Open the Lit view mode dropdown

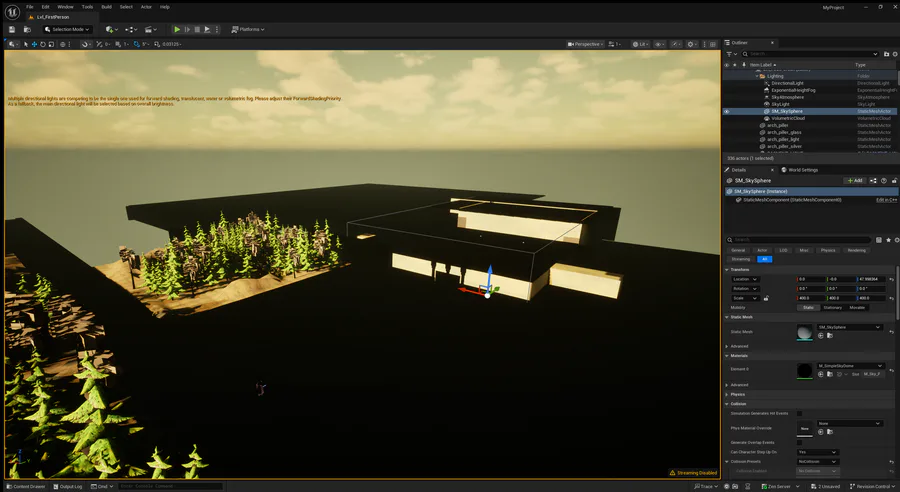(640, 44)
